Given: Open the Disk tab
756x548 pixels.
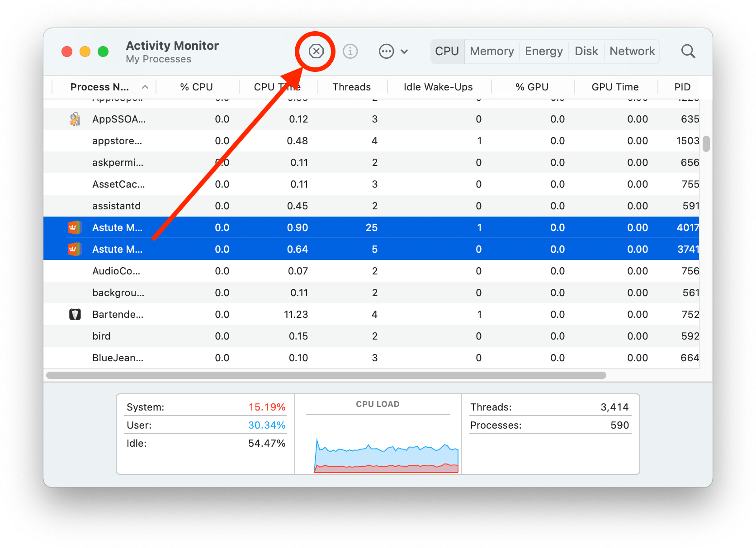Looking at the screenshot, I should pos(586,52).
